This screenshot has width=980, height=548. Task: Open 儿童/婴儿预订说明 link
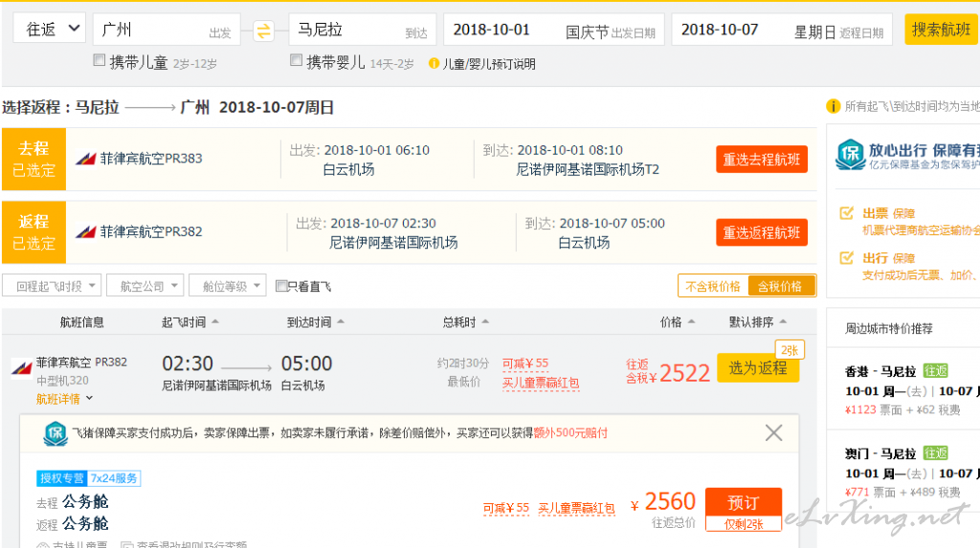[489, 64]
